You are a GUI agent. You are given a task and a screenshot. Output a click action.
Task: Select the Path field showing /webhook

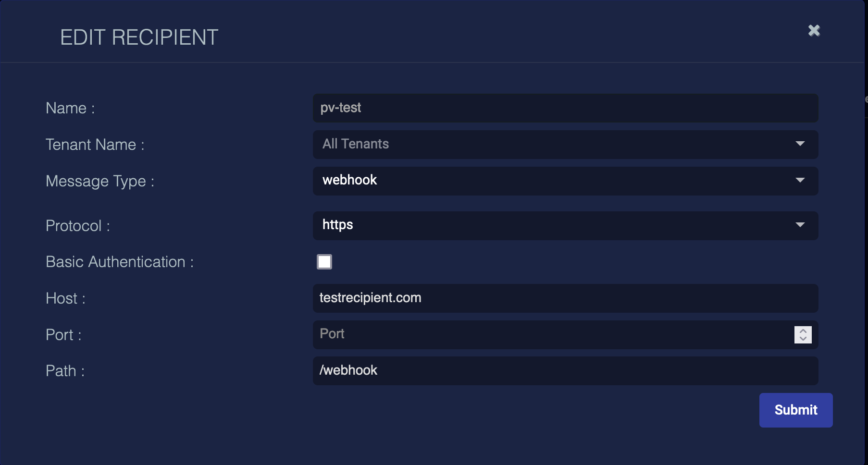point(565,370)
